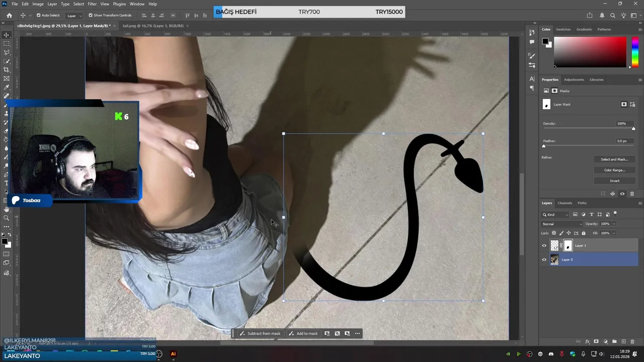644x362 pixels.
Task: Click the Color Range button
Action: pos(614,170)
